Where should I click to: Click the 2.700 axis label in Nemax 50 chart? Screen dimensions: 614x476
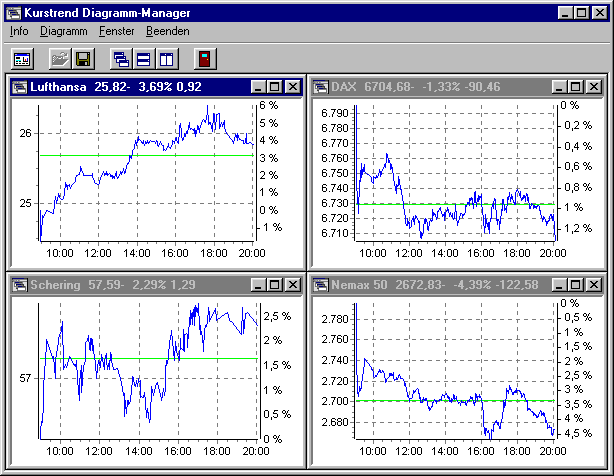coord(335,401)
